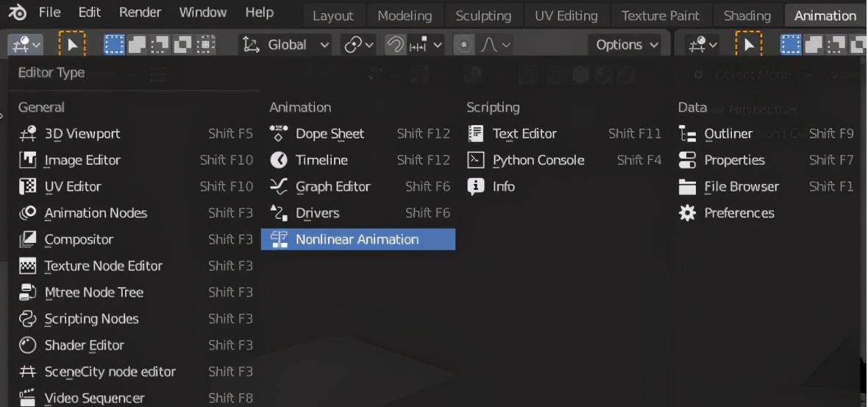Open the Window menu

point(202,13)
